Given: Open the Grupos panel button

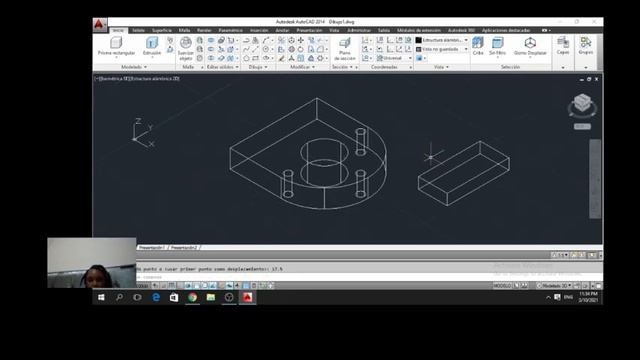Looking at the screenshot, I should tap(586, 46).
